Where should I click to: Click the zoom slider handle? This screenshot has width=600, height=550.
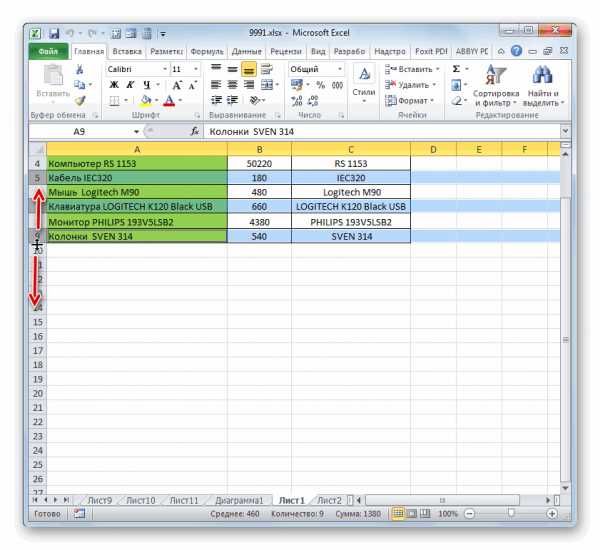511,513
